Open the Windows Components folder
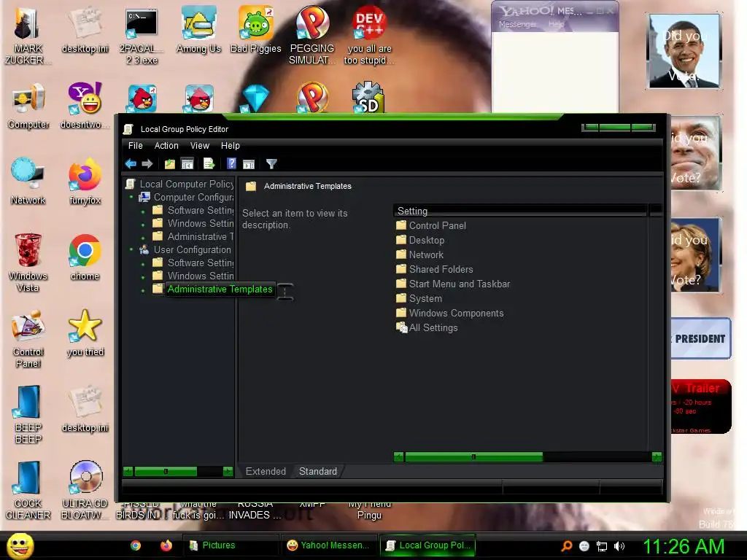 click(x=449, y=313)
